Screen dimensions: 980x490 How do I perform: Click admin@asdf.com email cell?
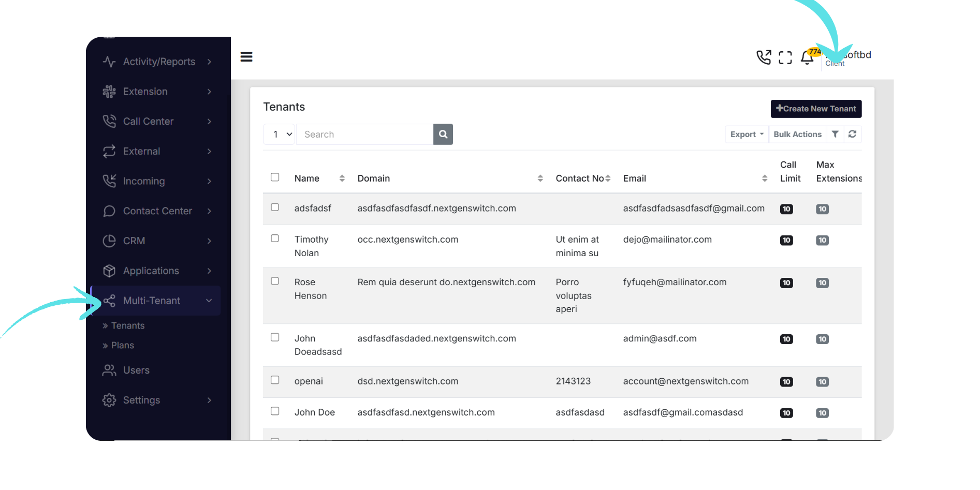660,338
